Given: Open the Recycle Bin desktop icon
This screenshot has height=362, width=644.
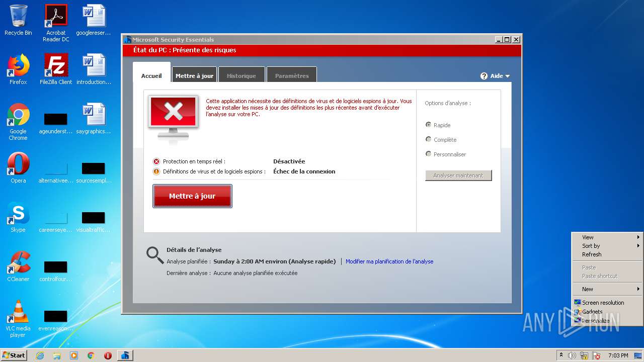Looking at the screenshot, I should click(18, 20).
